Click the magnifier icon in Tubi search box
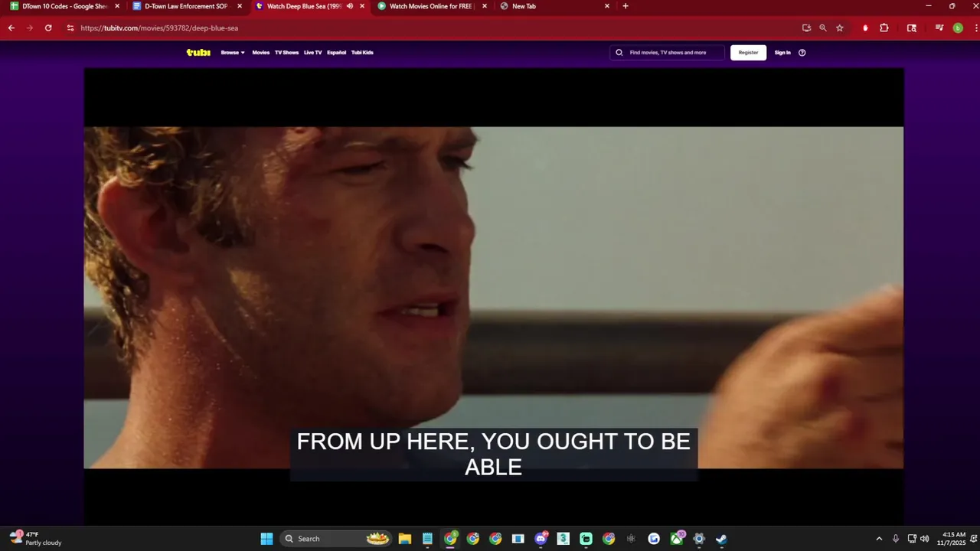 coord(619,53)
